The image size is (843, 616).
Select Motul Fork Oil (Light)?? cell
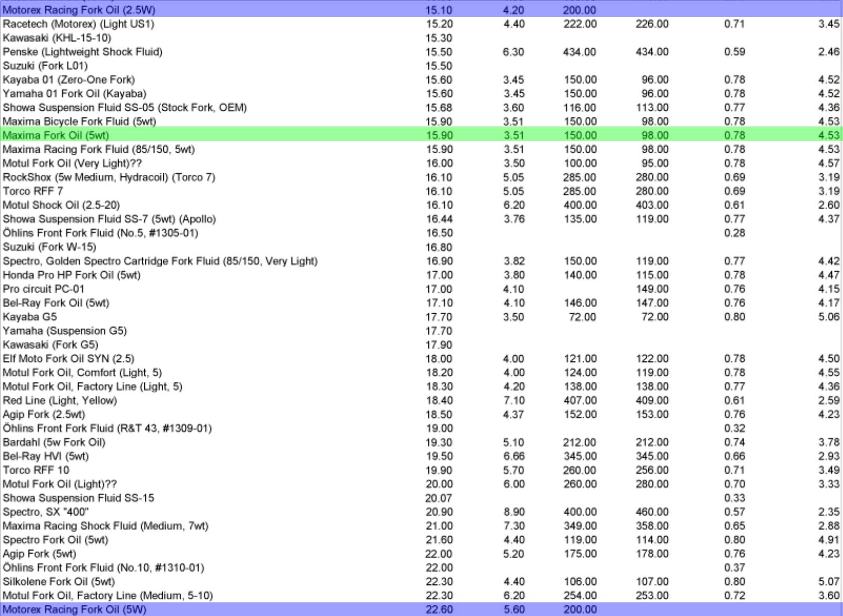pyautogui.click(x=60, y=484)
